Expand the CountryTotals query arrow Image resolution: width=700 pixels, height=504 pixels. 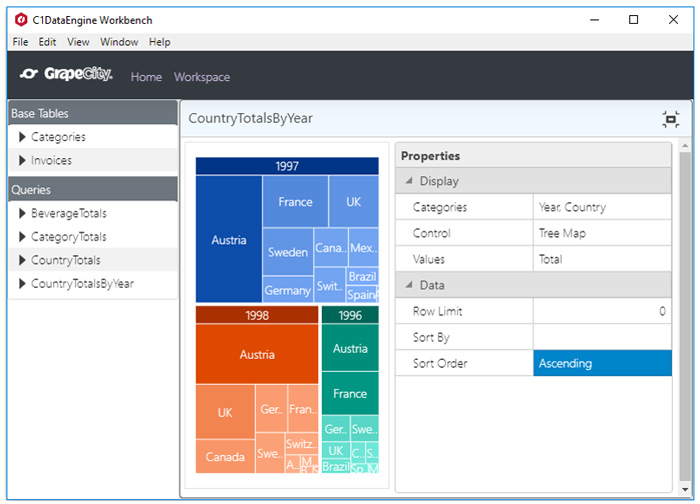(x=22, y=260)
